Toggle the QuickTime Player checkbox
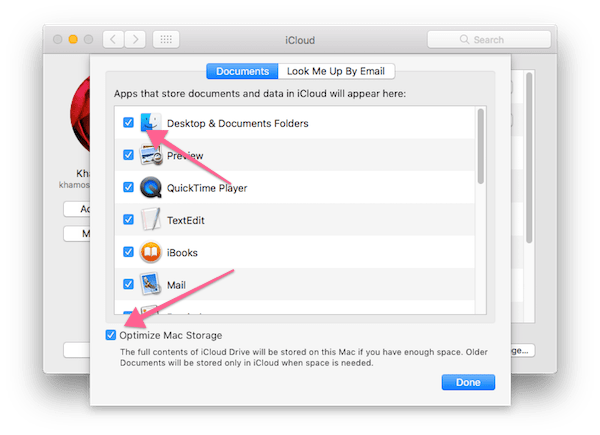600x435 pixels. 129,187
